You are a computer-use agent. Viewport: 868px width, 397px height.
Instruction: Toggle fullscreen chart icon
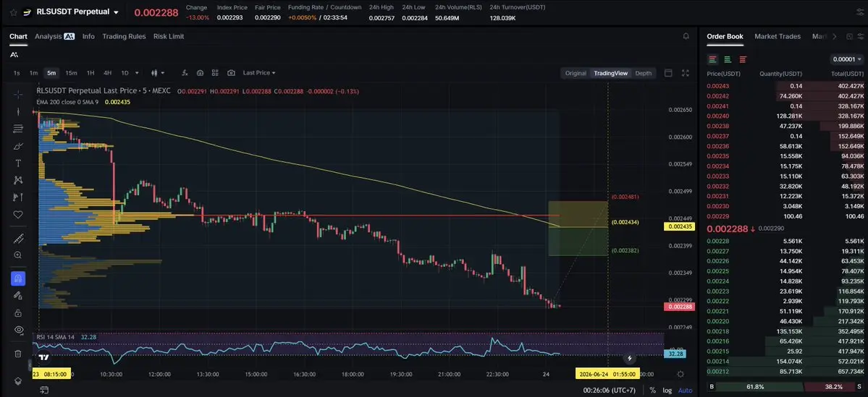686,73
